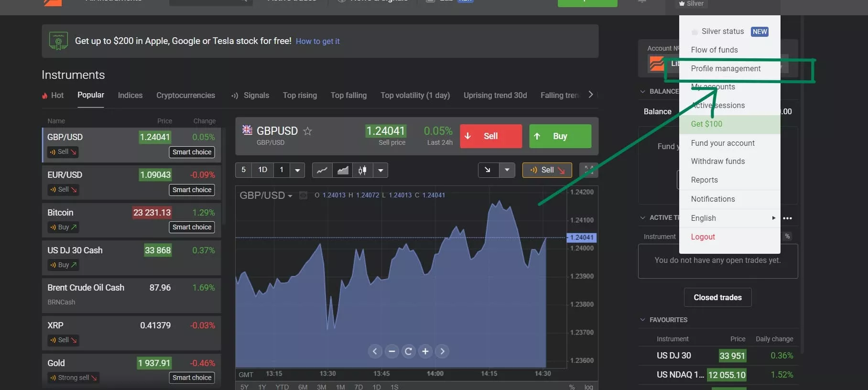
Task: Toggle percent scale on chart
Action: (572, 387)
